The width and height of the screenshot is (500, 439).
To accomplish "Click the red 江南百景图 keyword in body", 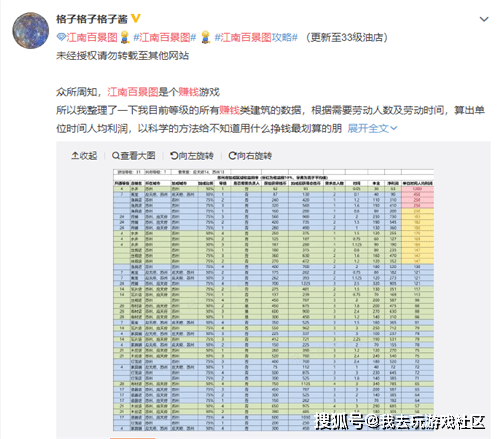I will click(133, 92).
